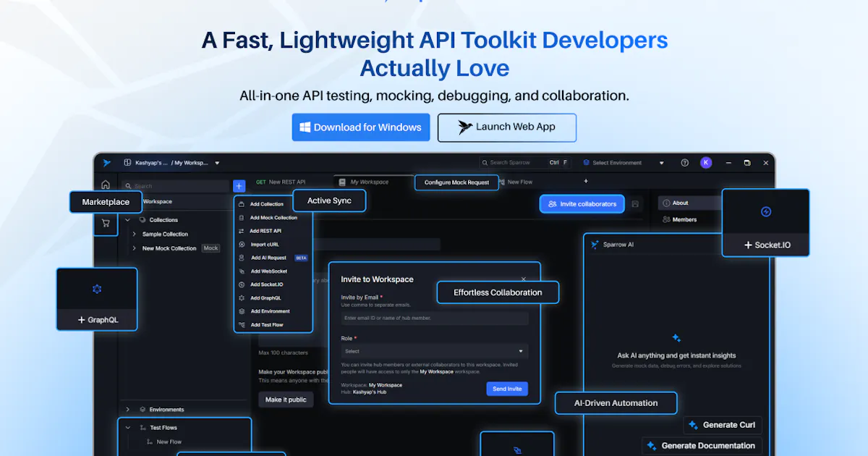
Task: Click the Generate Curl AI suggestion
Action: [722, 425]
